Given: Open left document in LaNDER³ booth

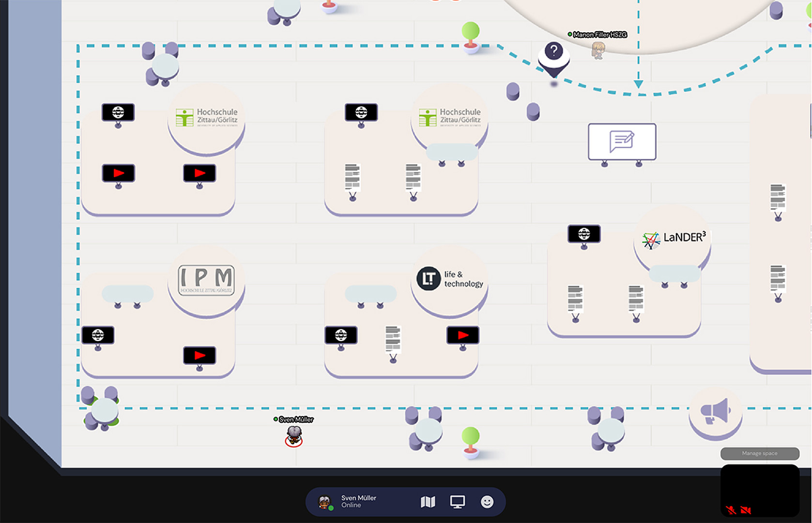Looking at the screenshot, I should (x=575, y=299).
